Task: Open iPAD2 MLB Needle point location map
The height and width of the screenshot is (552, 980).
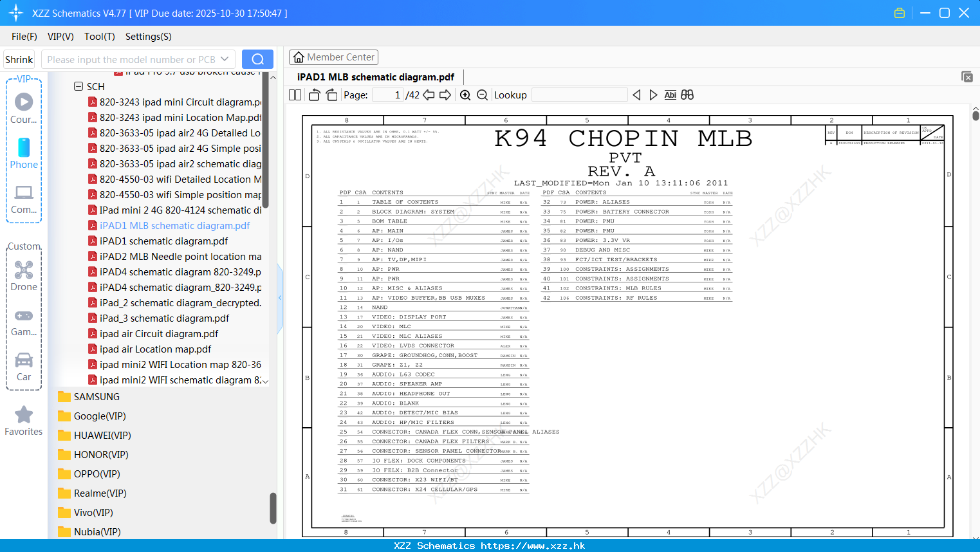Action: (x=175, y=256)
